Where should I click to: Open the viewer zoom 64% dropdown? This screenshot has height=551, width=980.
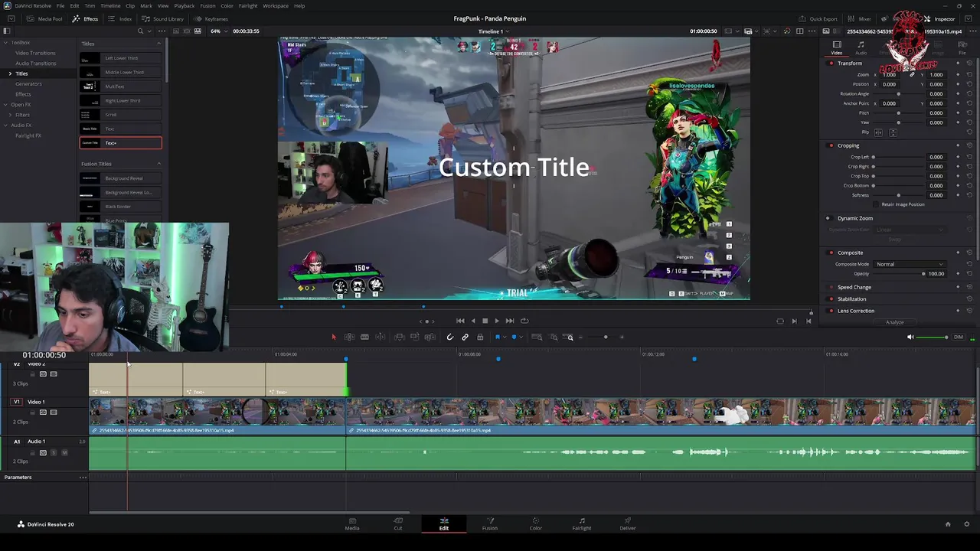click(x=217, y=31)
